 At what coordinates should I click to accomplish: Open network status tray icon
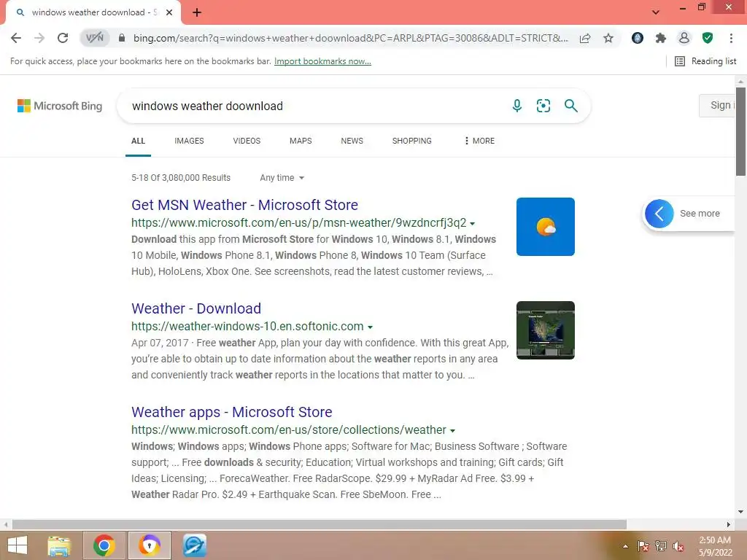coord(661,546)
